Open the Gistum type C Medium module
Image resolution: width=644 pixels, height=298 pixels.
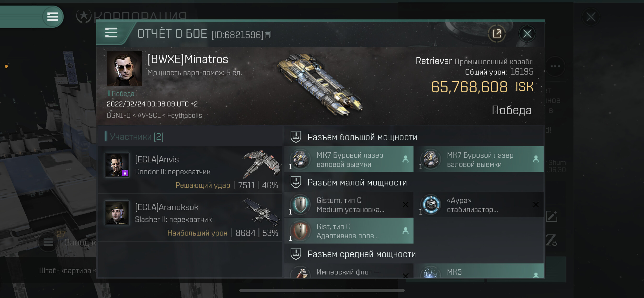[349, 205]
